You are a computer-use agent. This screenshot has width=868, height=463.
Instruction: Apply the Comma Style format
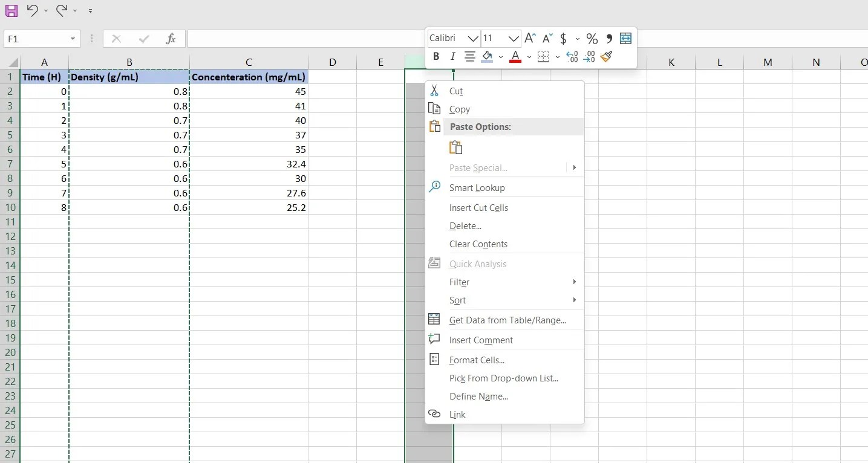pos(609,38)
